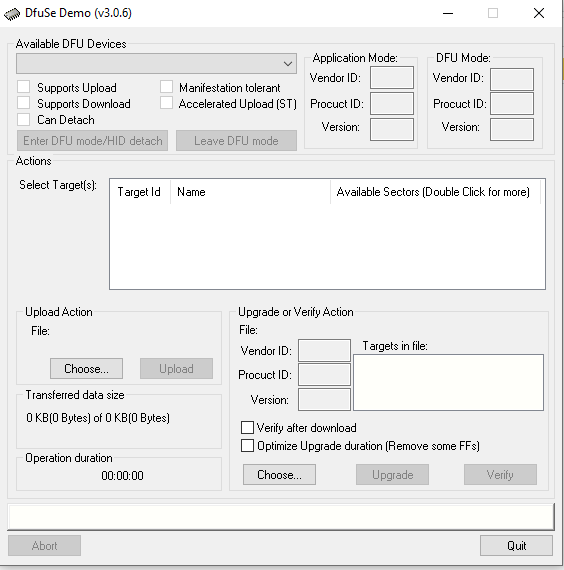Click the '0 KB(0 Bytes) of 0 KB(0 Bytes)' text
This screenshot has width=564, height=570.
tap(98, 418)
